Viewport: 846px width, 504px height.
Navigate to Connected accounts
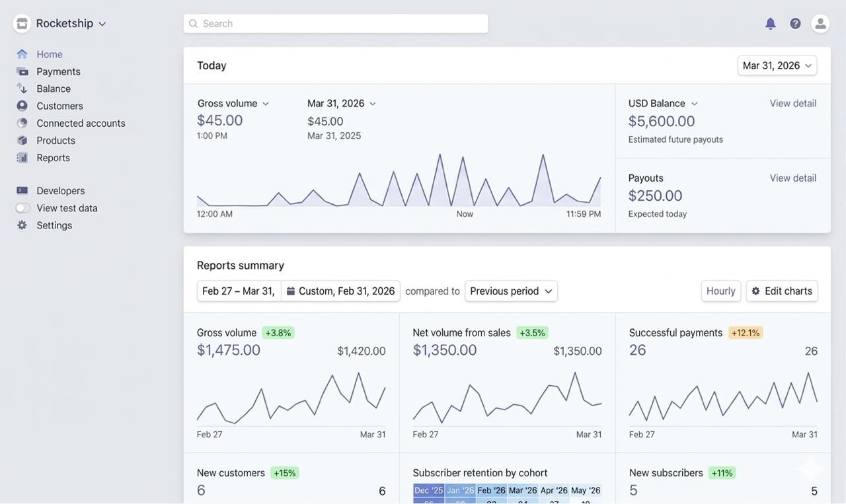81,123
